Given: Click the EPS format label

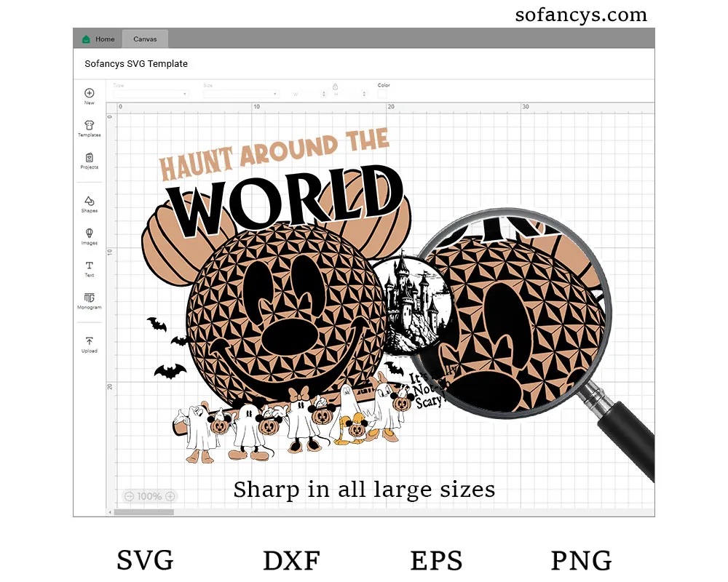Looking at the screenshot, I should [436, 560].
